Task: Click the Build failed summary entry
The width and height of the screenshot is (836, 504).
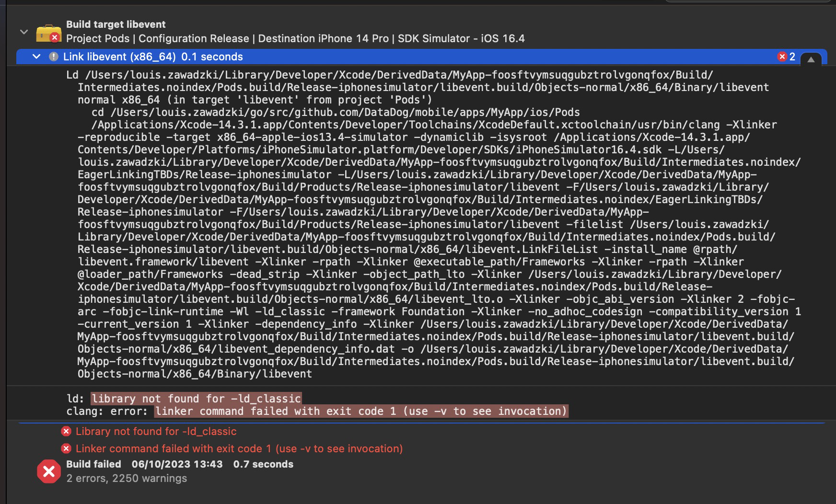Action: (94, 464)
